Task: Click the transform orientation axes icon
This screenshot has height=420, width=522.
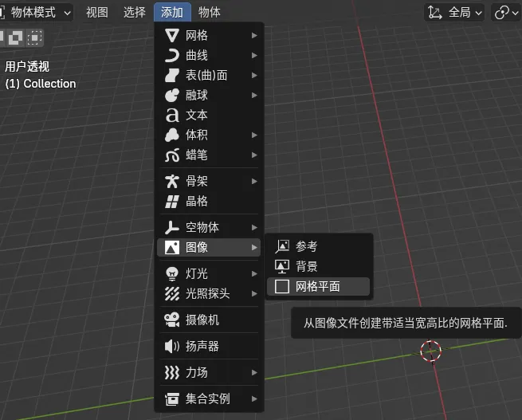Action: click(435, 13)
